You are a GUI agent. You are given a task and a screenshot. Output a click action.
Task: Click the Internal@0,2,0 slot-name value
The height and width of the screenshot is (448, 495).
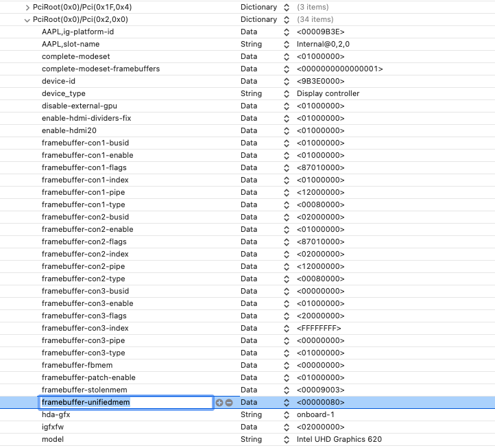pos(323,44)
